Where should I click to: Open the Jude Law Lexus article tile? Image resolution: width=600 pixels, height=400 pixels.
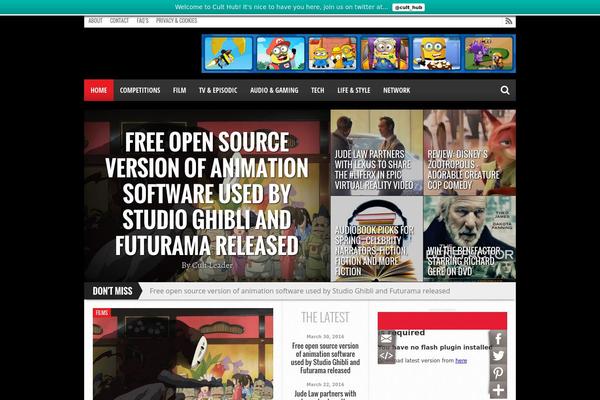click(x=377, y=153)
